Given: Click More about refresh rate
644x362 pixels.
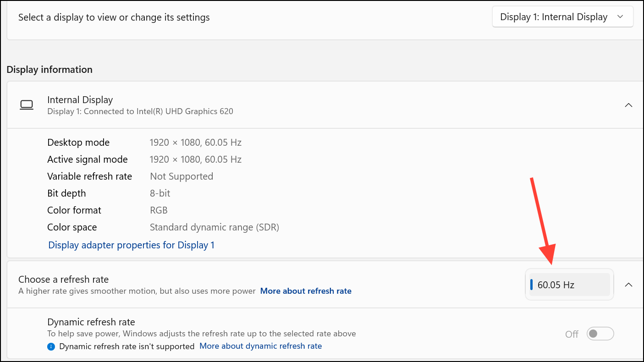Looking at the screenshot, I should tap(306, 291).
